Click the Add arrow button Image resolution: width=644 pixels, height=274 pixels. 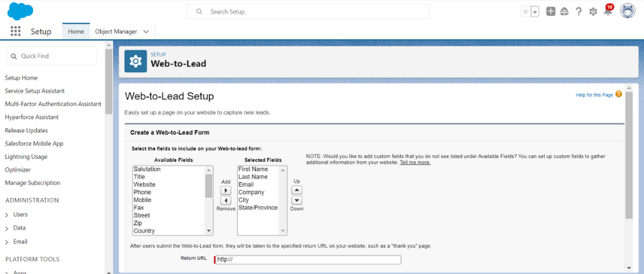coord(226,190)
